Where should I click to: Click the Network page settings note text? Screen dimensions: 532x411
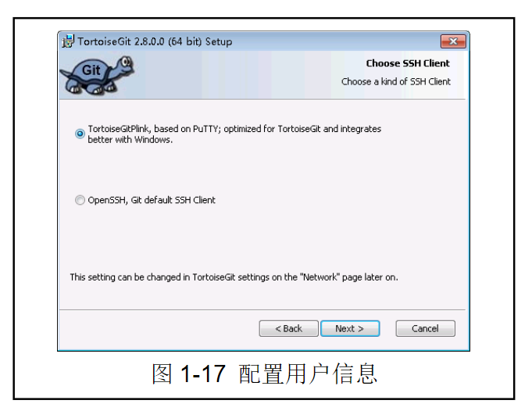pyautogui.click(x=234, y=277)
